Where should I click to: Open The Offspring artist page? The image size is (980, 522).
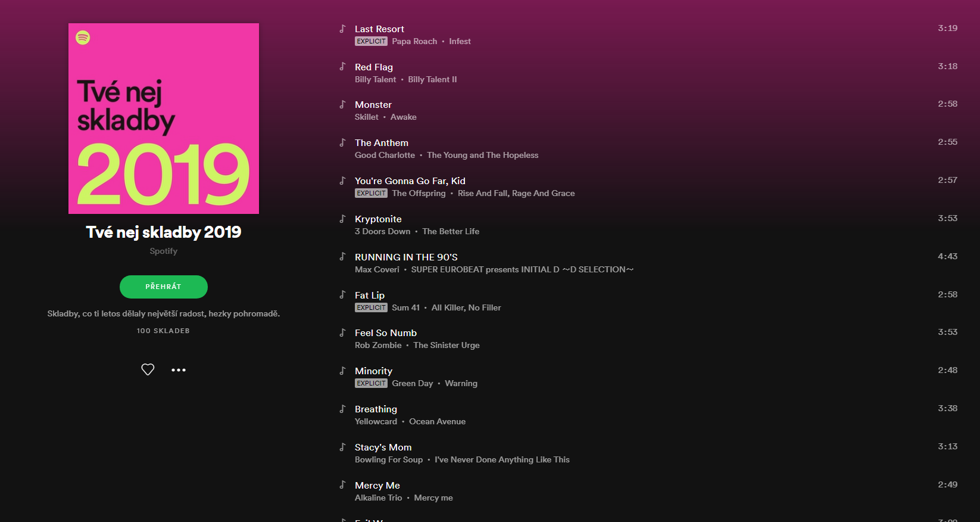pos(419,193)
